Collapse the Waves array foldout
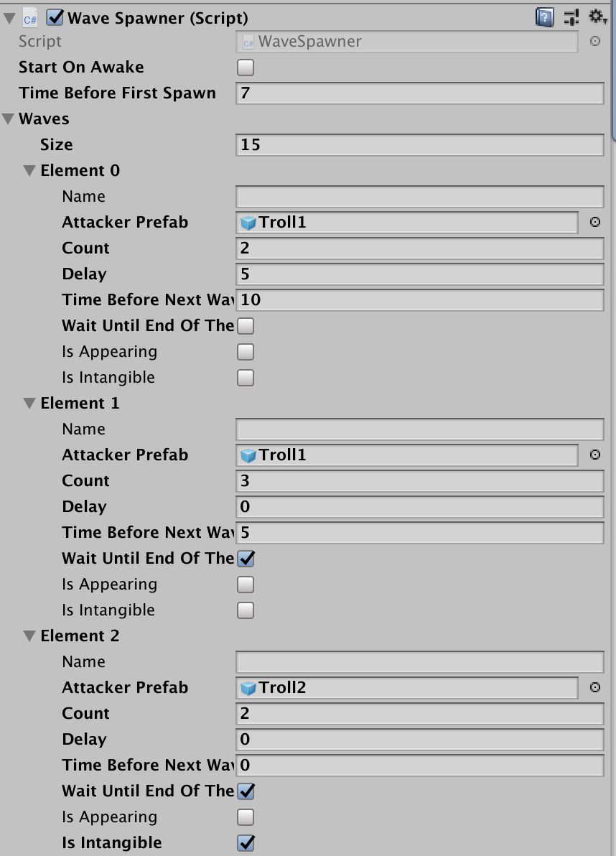This screenshot has height=856, width=616. (8, 119)
